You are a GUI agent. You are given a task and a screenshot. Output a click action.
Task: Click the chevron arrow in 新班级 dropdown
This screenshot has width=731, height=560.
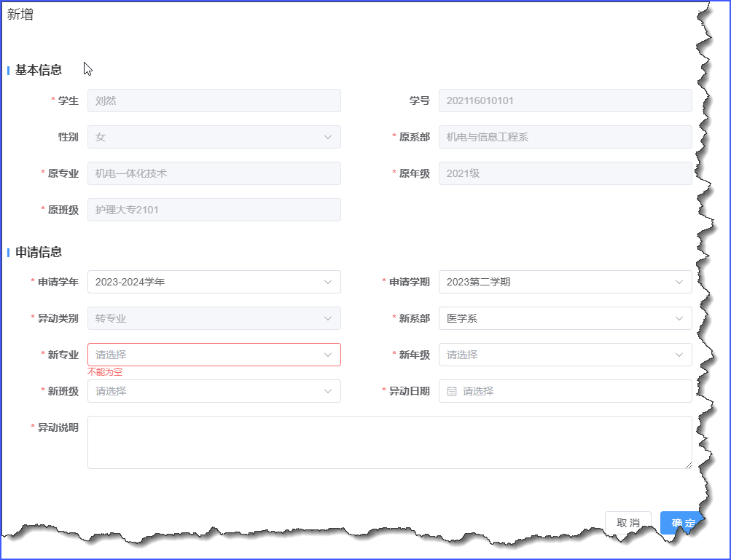tap(328, 391)
